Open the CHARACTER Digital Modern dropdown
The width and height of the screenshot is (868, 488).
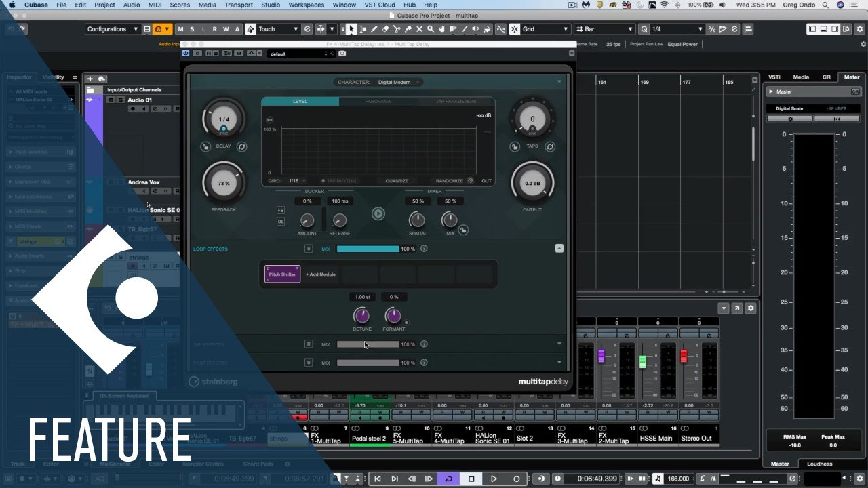380,82
